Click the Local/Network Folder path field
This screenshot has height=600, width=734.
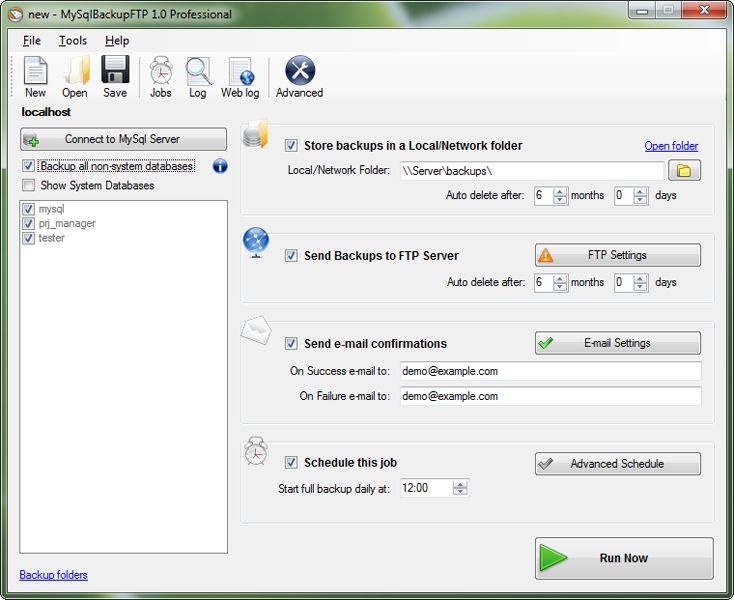(532, 171)
